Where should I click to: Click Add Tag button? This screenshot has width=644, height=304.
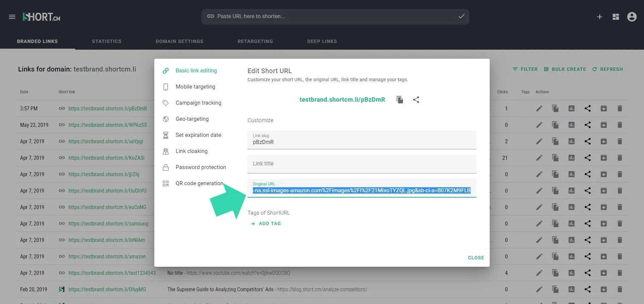pos(266,223)
